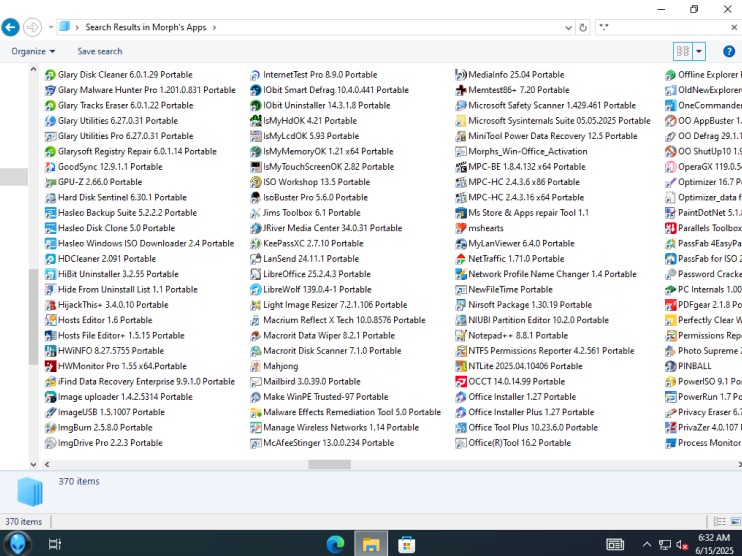Expand the address bar history dropdown

[568, 27]
